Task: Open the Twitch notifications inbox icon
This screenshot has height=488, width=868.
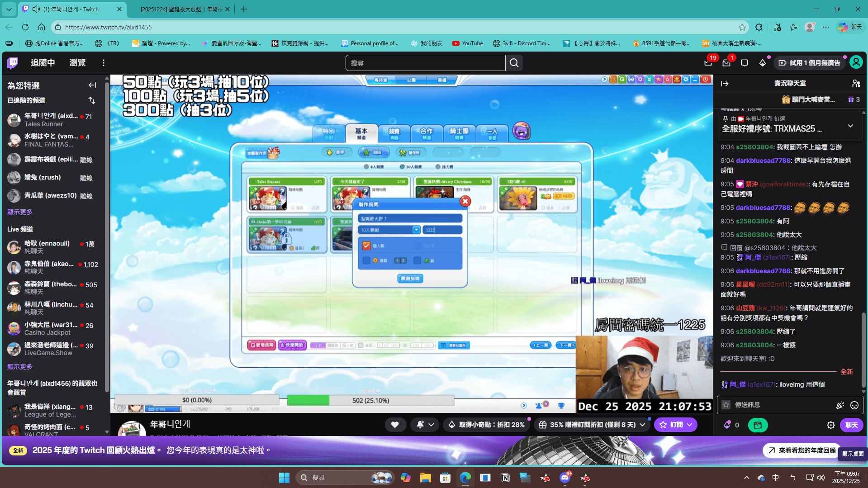Action: [726, 63]
